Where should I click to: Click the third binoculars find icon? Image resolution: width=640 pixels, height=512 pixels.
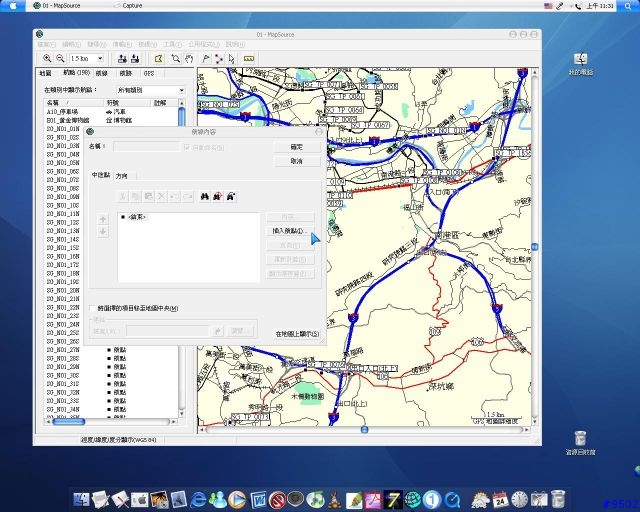point(231,196)
